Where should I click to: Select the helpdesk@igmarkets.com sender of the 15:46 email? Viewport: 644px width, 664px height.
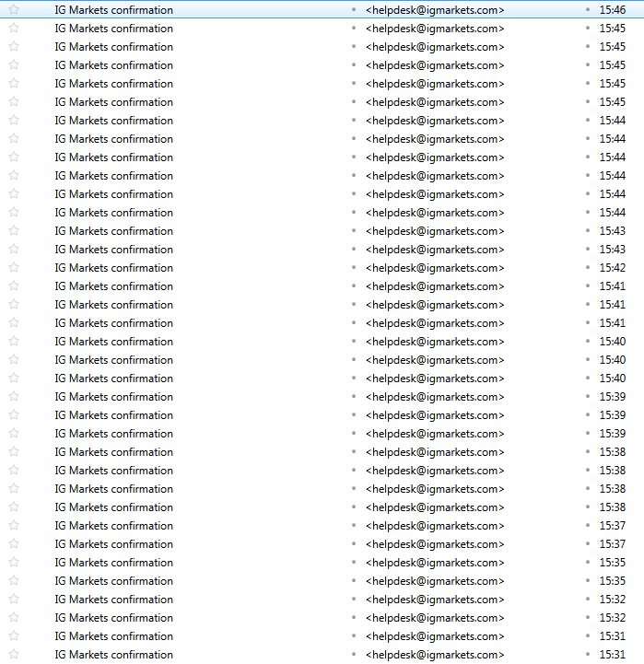[435, 10]
